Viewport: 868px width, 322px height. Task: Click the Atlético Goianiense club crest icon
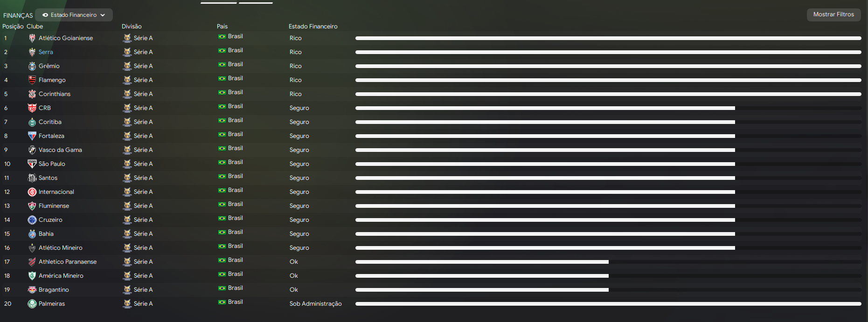pos(32,38)
